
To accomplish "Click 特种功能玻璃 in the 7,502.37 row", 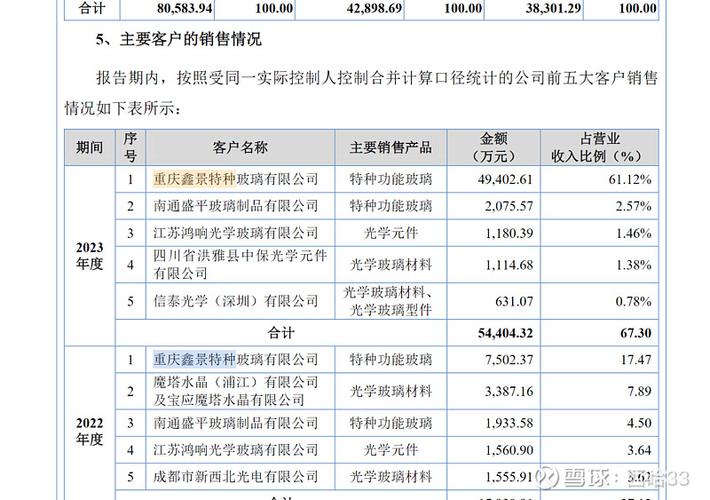I will [390, 360].
